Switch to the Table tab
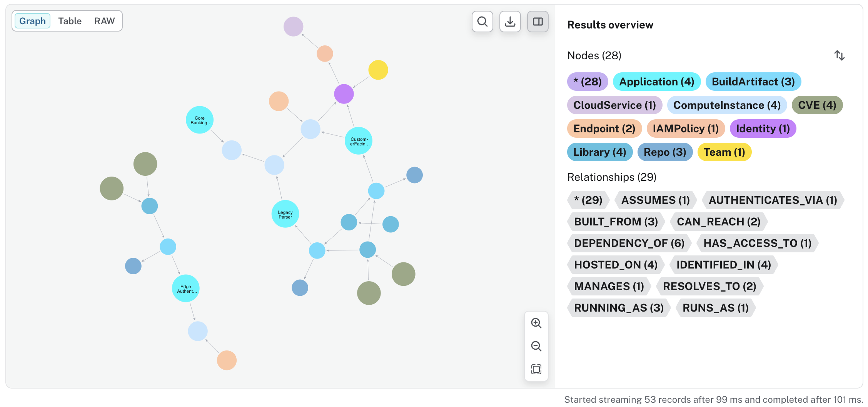This screenshot has width=868, height=407. 70,21
